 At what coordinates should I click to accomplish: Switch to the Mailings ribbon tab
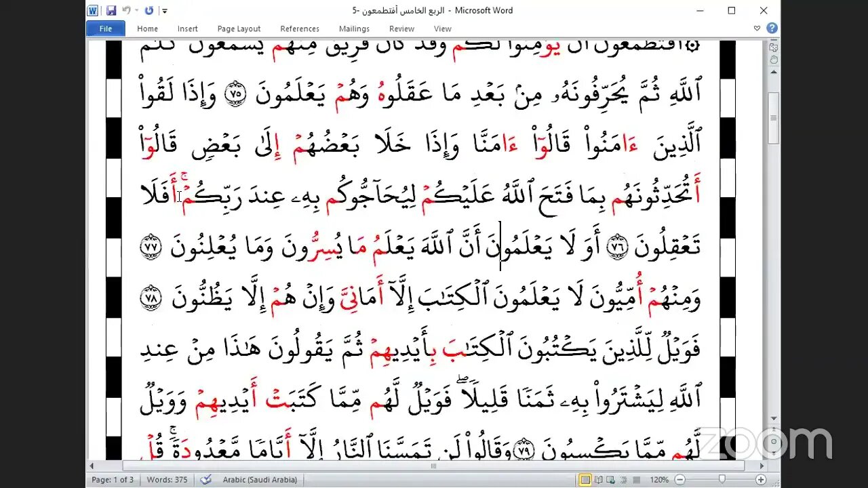tap(354, 28)
